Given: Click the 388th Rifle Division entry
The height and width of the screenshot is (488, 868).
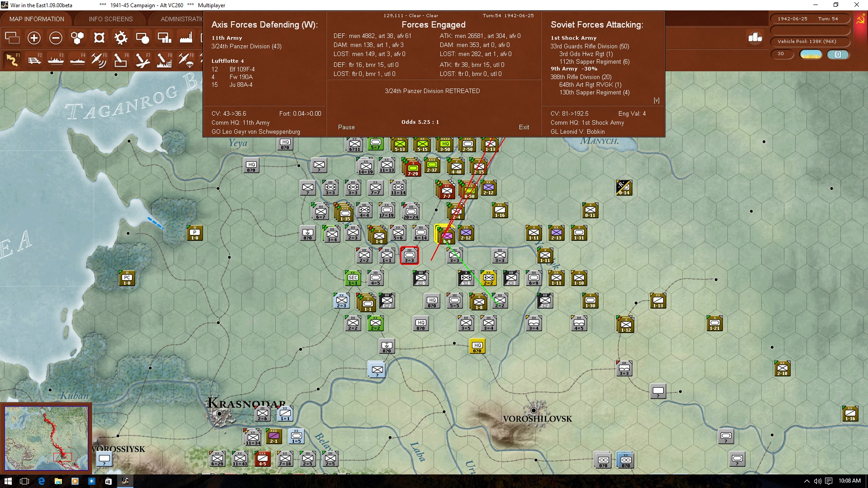Looking at the screenshot, I should 581,77.
